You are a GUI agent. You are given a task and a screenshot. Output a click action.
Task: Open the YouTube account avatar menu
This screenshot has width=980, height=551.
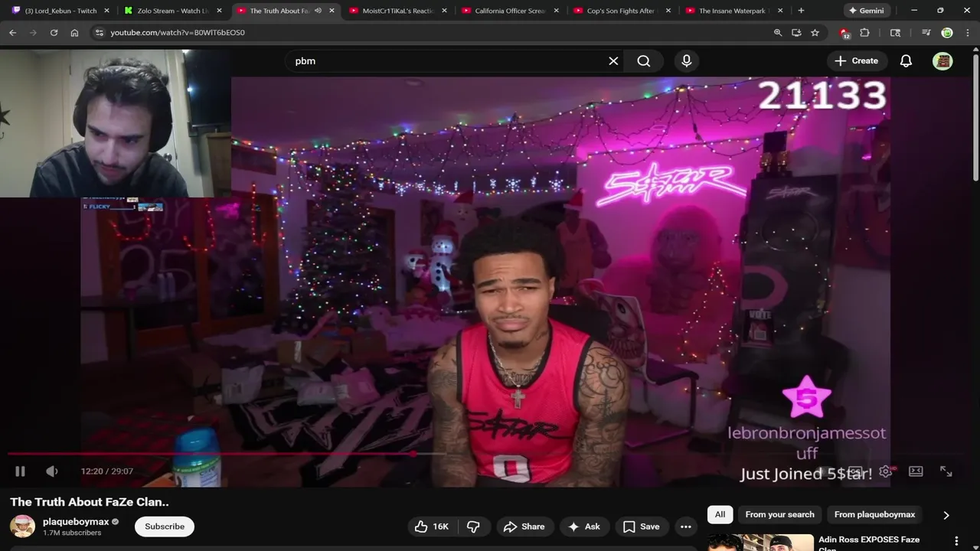point(942,61)
